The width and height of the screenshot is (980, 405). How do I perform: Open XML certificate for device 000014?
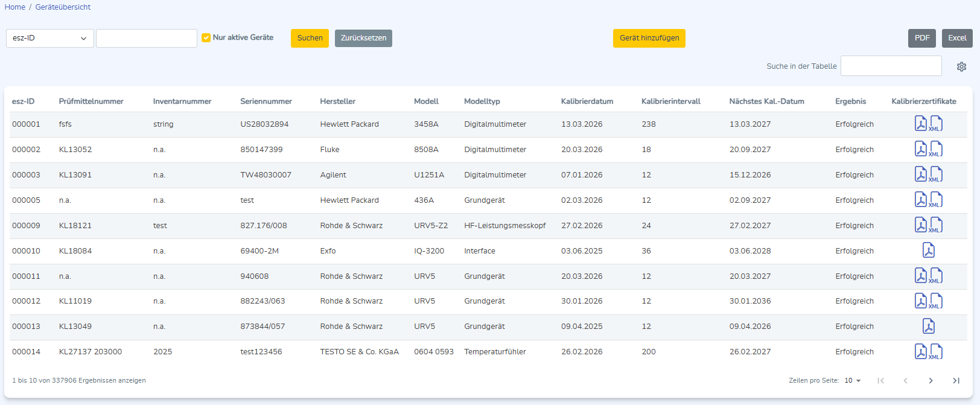(936, 351)
